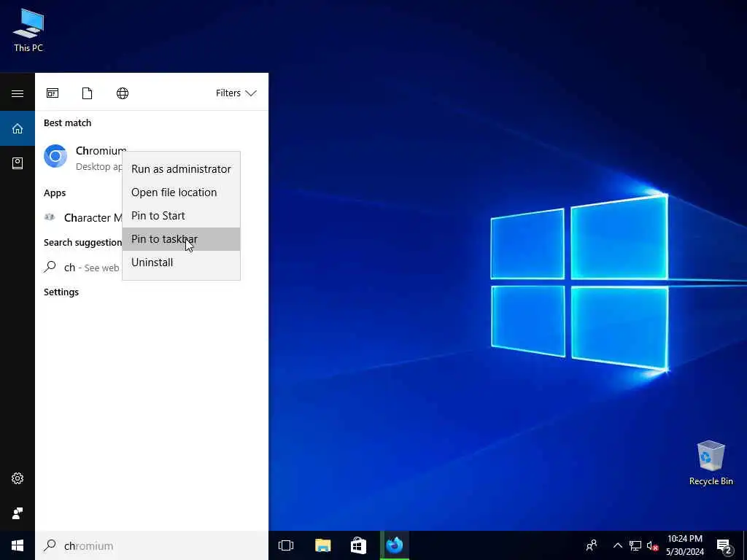747x560 pixels.
Task: Show hidden system tray icons chevron
Action: pyautogui.click(x=617, y=545)
